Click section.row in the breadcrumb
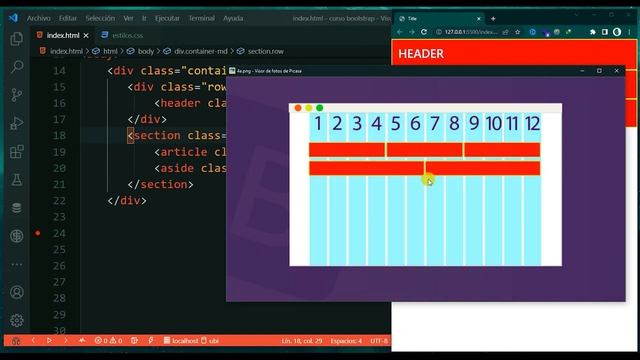Screen dimensions: 640x360 click(265, 51)
